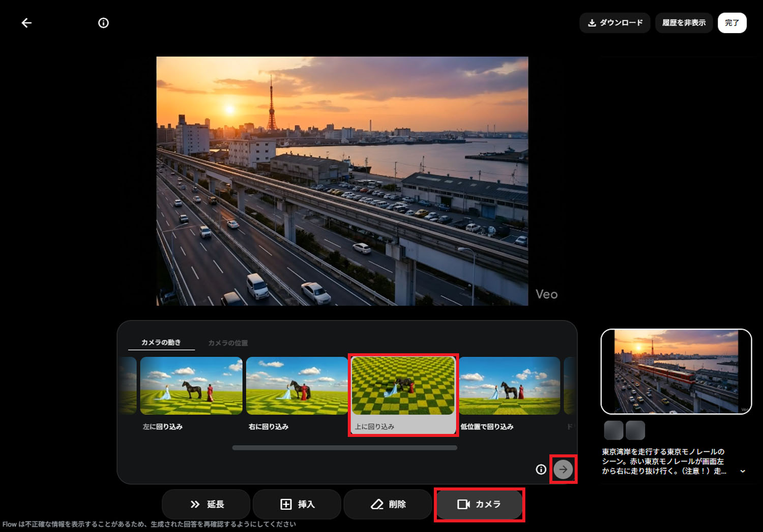This screenshot has width=763, height=532.
Task: Select the highlighted 上に回り込み preset
Action: click(402, 386)
